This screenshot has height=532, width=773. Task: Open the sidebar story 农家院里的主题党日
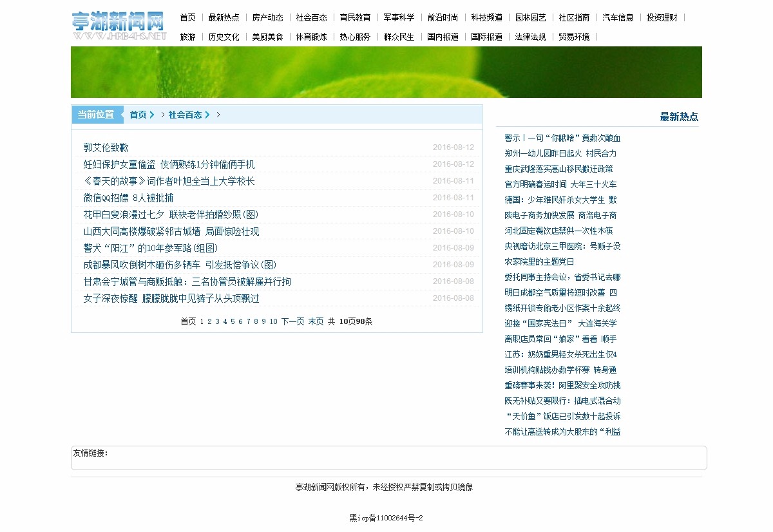pyautogui.click(x=539, y=261)
